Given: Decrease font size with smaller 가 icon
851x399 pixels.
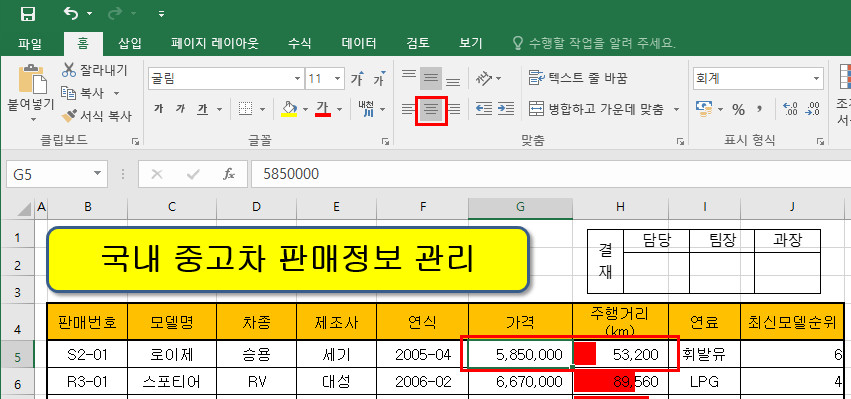Looking at the screenshot, I should click(x=379, y=79).
